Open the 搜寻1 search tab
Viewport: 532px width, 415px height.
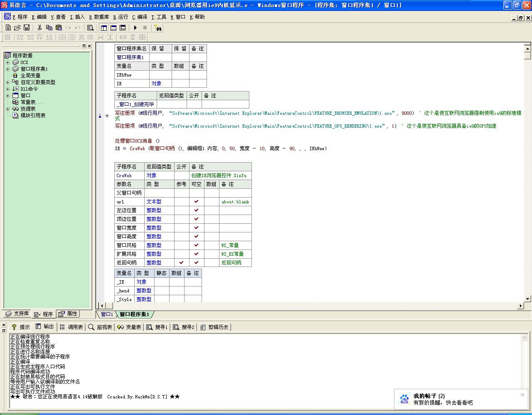pyautogui.click(x=157, y=327)
